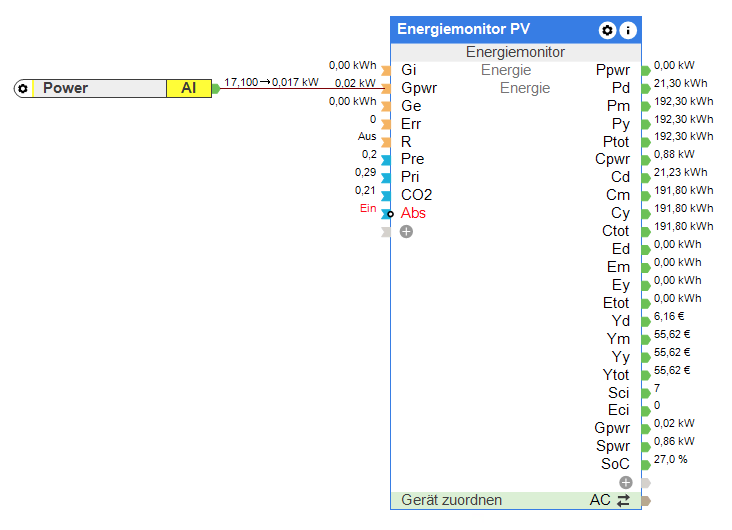
Task: Click Ppwr output connector
Action: click(x=646, y=71)
